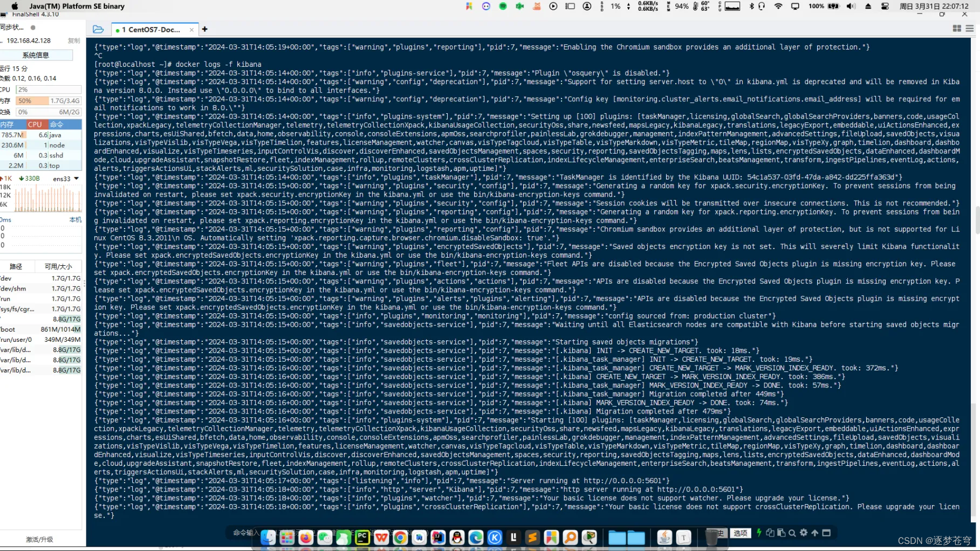Click the Bluetooth icon in menu bar
The width and height of the screenshot is (980, 551).
(x=752, y=6)
